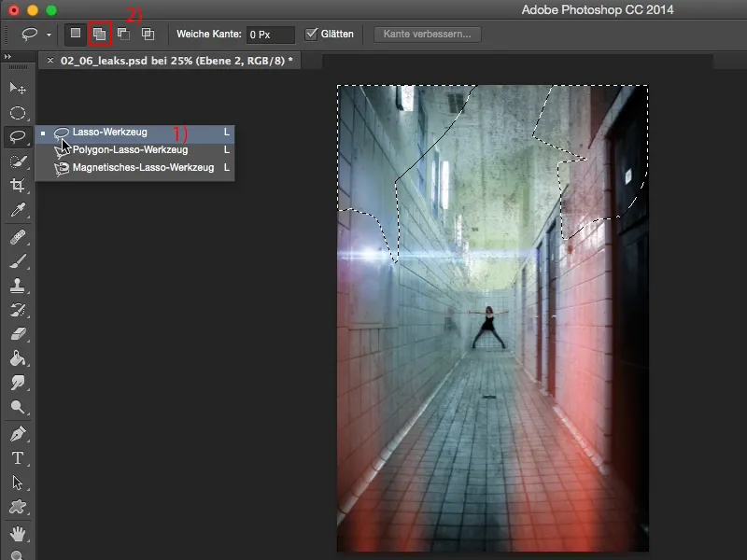The height and width of the screenshot is (560, 747).
Task: Click the Kante verbessern button
Action: pos(428,35)
